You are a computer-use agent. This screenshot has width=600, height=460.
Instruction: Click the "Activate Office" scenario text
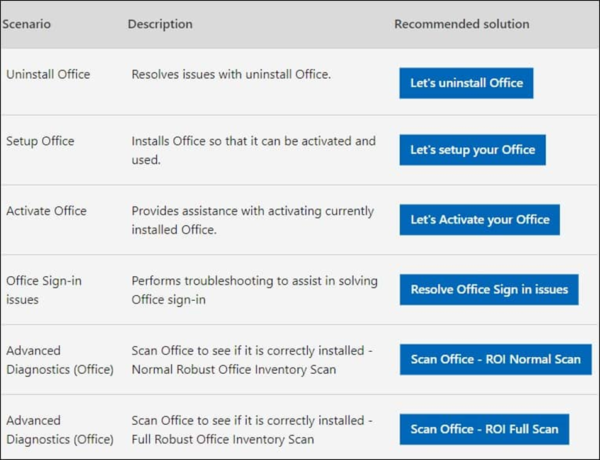coord(47,211)
